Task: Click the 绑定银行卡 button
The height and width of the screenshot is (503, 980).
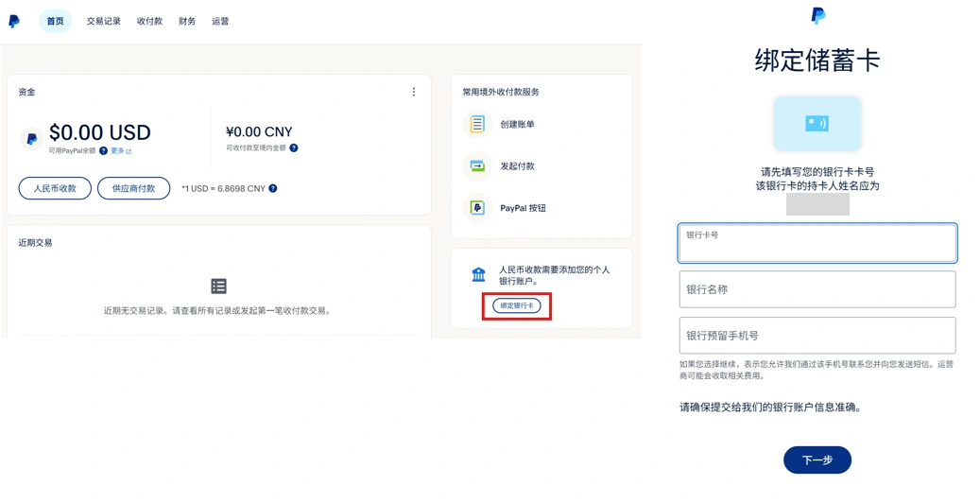Action: (x=517, y=306)
